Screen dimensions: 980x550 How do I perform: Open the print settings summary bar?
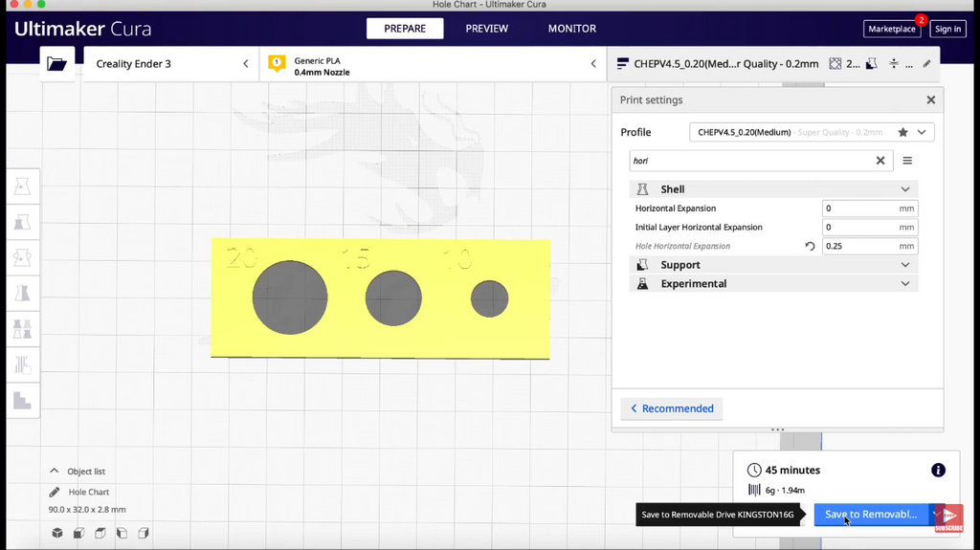[x=773, y=64]
